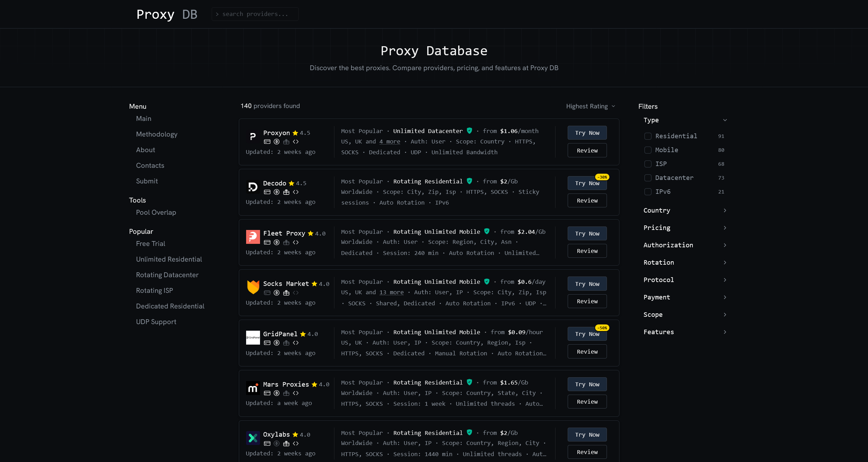868x462 pixels.
Task: Show the '4 more' countries for Proxyon
Action: (x=390, y=142)
